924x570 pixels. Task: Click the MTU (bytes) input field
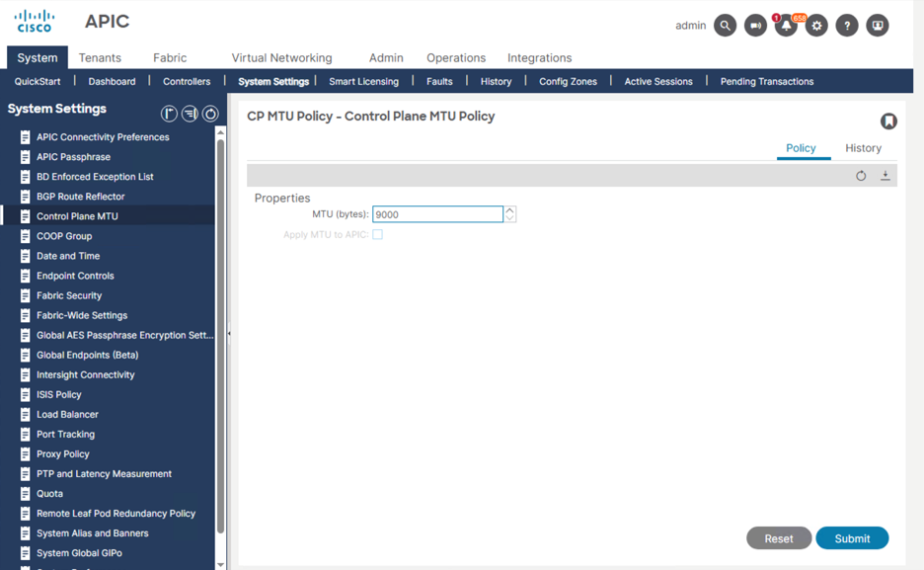coord(438,214)
